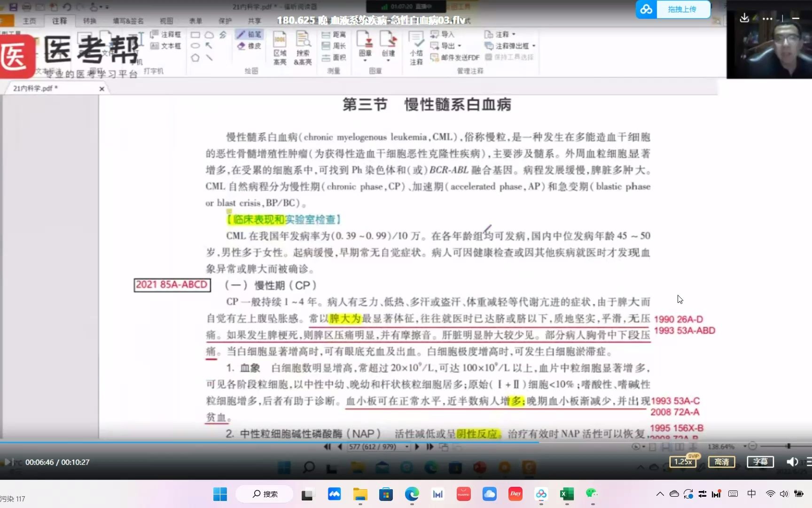
Task: Switch to the 主页 ribbon tab
Action: point(30,21)
